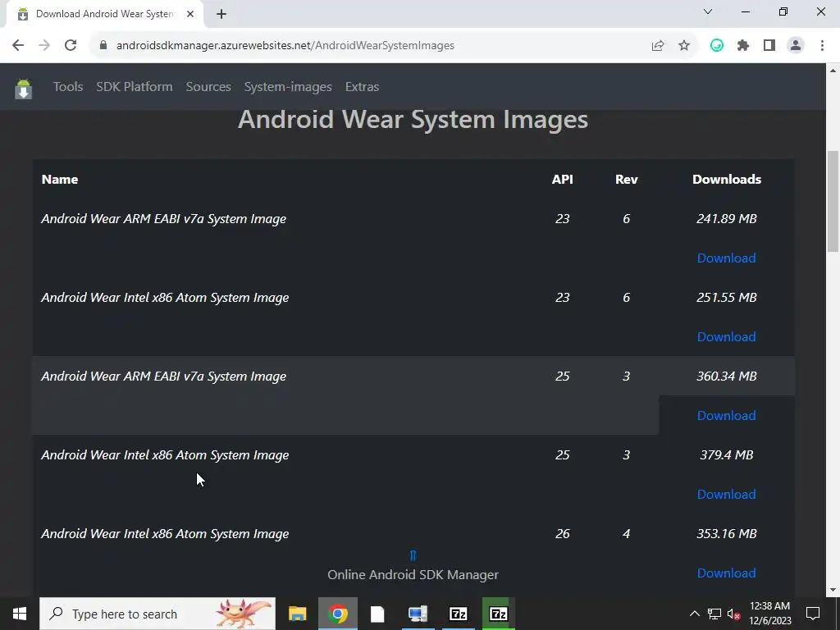840x630 pixels.
Task: Select the API 26 value
Action: point(563,533)
